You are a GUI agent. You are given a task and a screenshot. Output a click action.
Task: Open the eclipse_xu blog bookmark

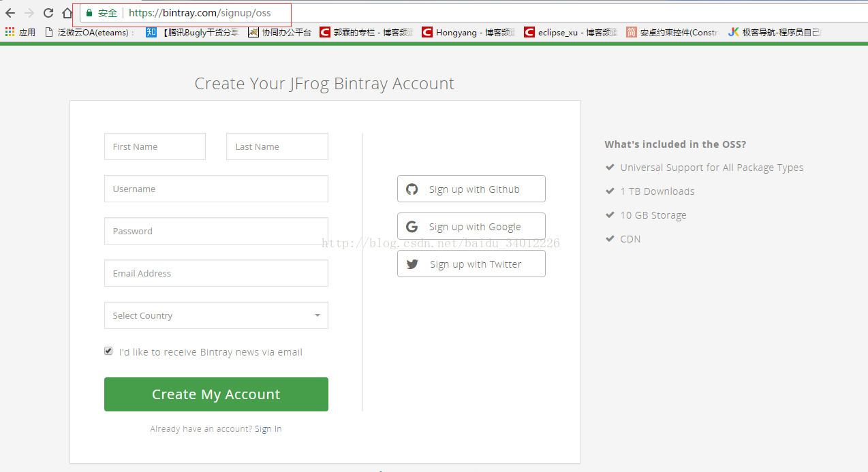pos(570,32)
